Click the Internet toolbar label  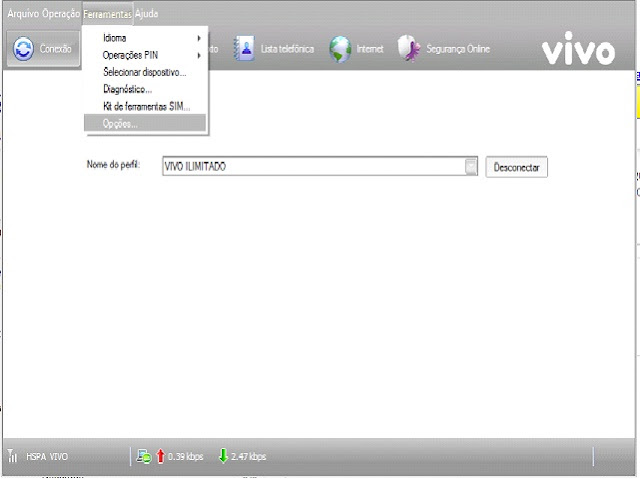370,49
